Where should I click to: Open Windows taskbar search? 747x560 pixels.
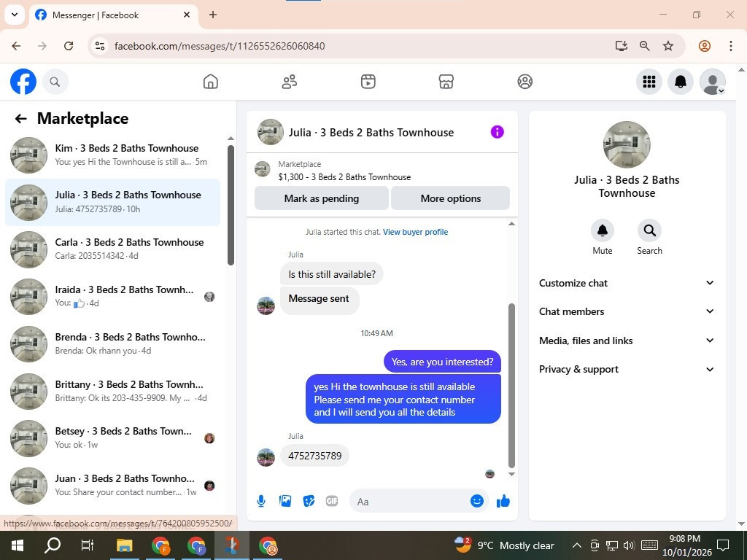[x=53, y=545]
